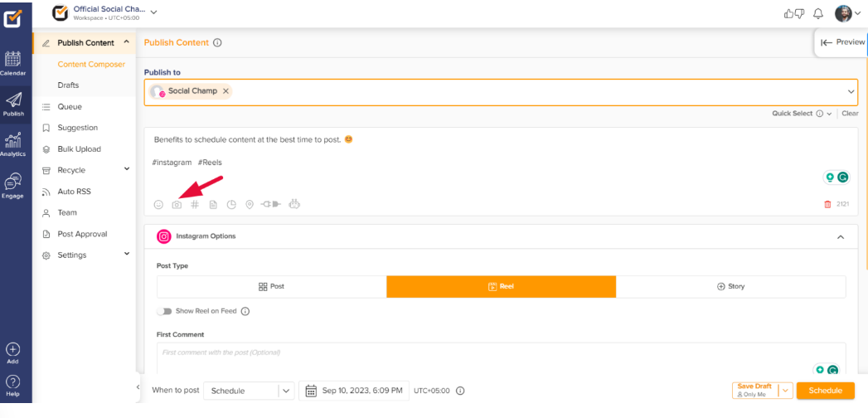Expand the Publish to accounts dropdown
This screenshot has height=418, width=868.
pyautogui.click(x=851, y=91)
